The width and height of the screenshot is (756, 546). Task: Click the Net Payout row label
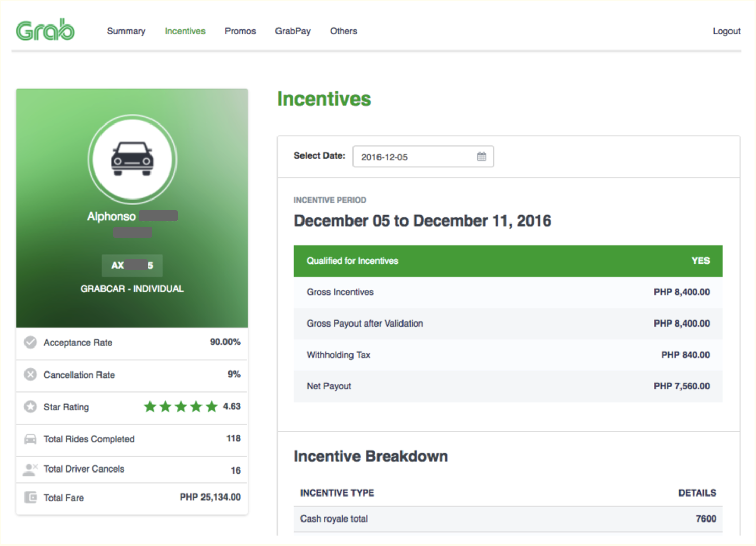(329, 386)
